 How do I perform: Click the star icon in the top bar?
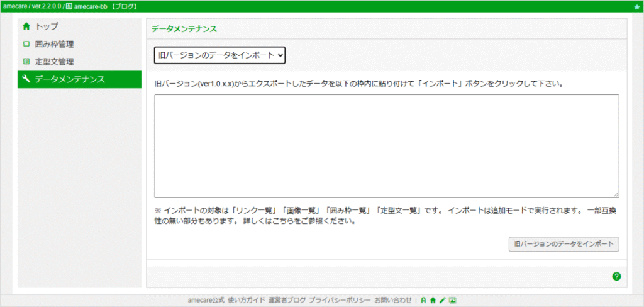637,7
